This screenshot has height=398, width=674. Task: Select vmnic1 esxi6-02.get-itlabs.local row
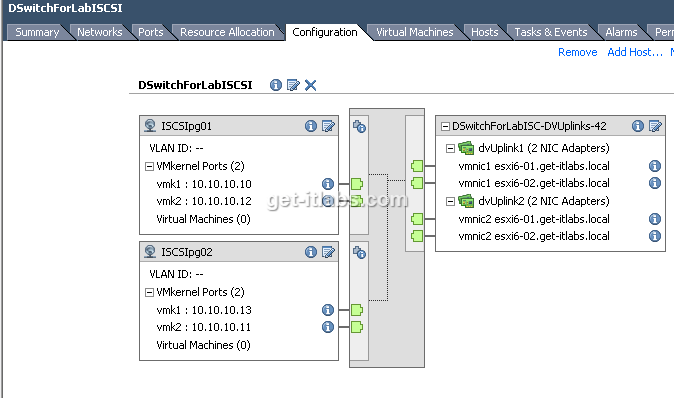pos(534,183)
